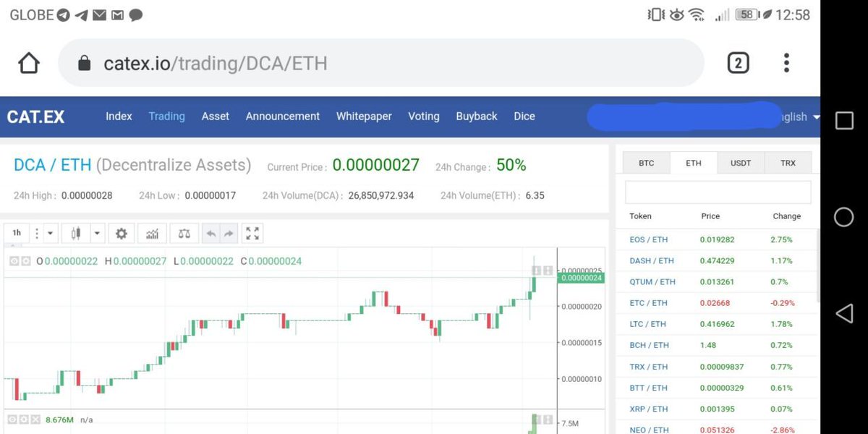Click the chart undo arrow
Viewport: 868px width, 434px height.
click(x=211, y=234)
